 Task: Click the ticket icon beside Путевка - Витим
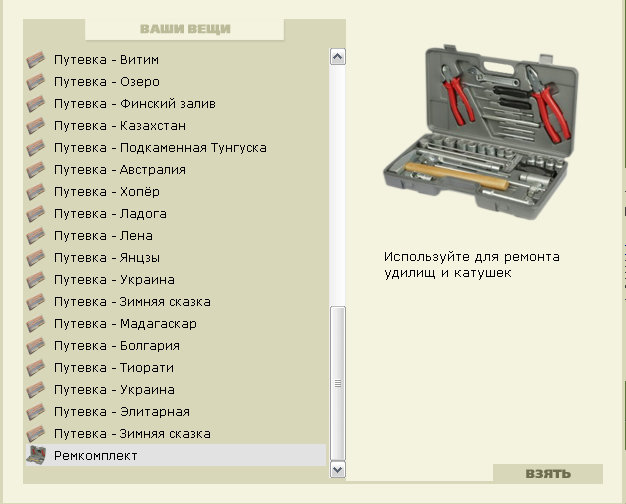pos(36,60)
